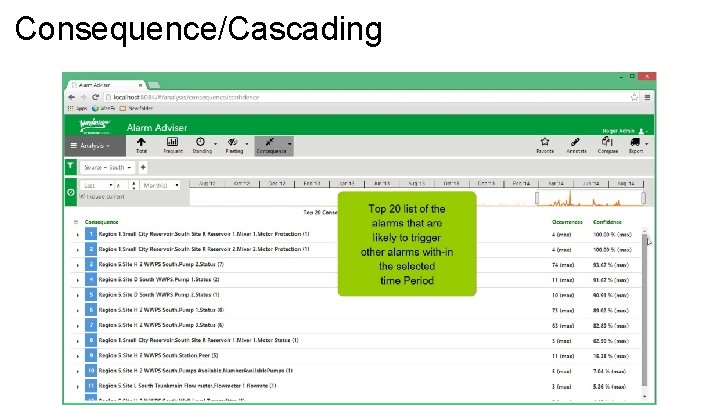Expand consequence row 1 Motor Protection
Viewport: 720px width, 405px height.
pyautogui.click(x=78, y=235)
